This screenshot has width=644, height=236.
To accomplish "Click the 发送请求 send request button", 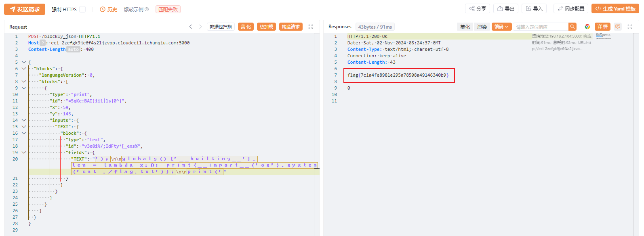I will (25, 9).
